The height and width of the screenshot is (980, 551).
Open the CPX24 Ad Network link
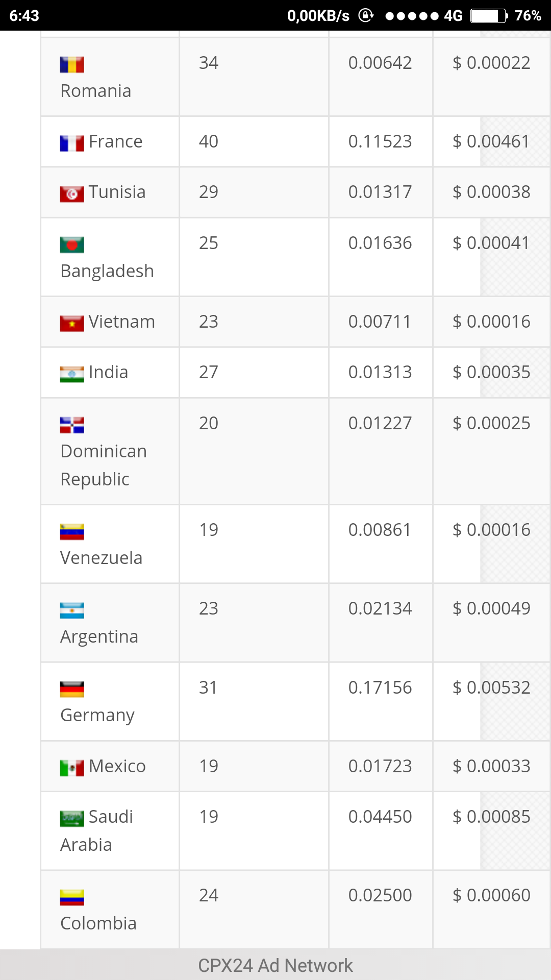click(x=275, y=965)
